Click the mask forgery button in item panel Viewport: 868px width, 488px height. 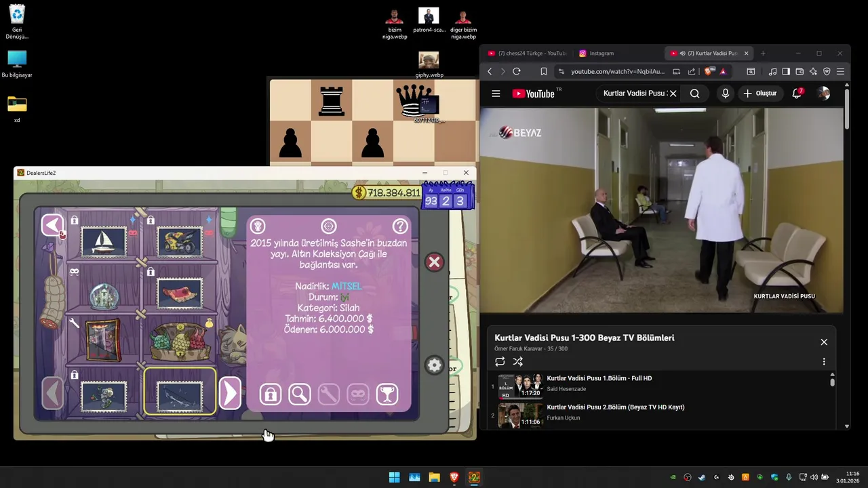coord(357,394)
